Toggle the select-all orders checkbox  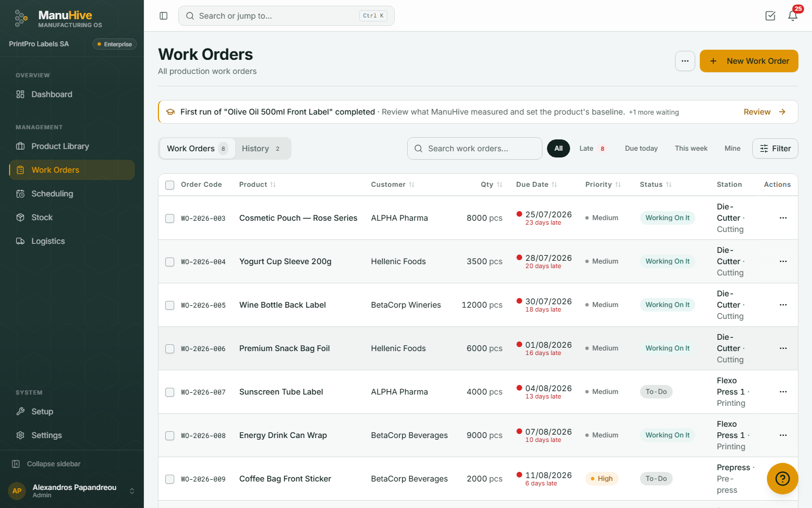(170, 185)
